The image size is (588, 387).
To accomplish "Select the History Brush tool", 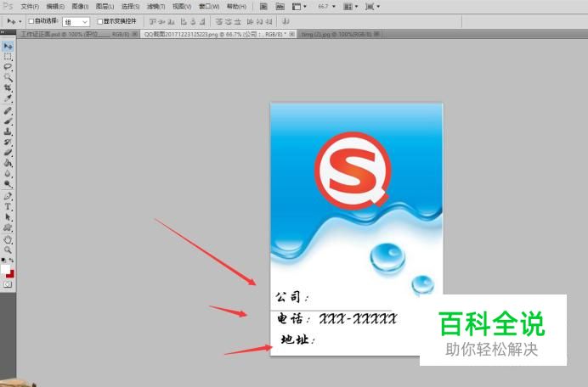I will click(8, 143).
